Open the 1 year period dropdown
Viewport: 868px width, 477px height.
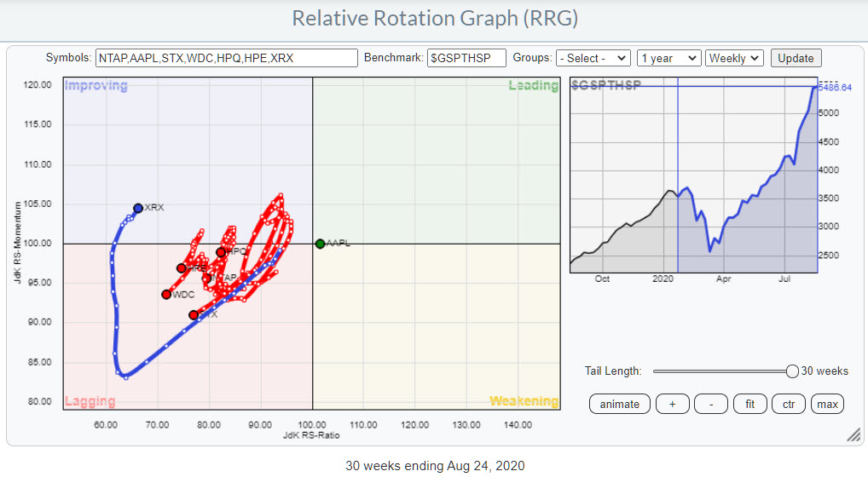pyautogui.click(x=668, y=58)
